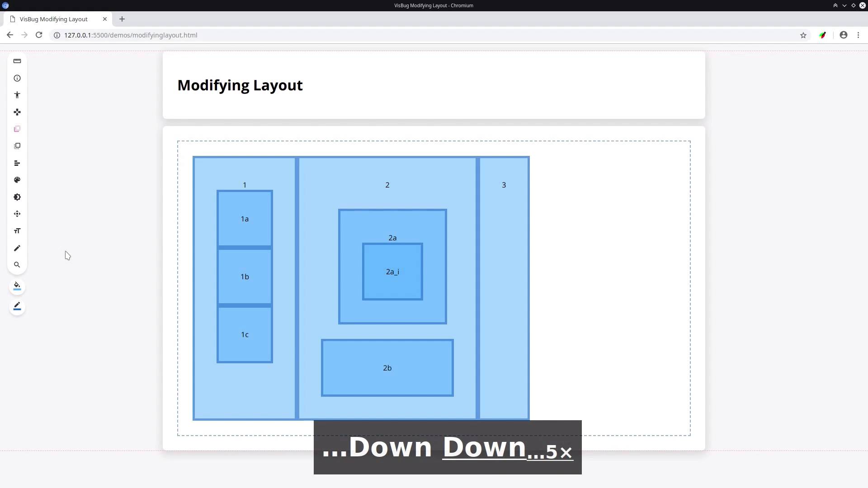Viewport: 868px width, 488px height.
Task: Bookmark the page with the star icon
Action: (x=803, y=35)
